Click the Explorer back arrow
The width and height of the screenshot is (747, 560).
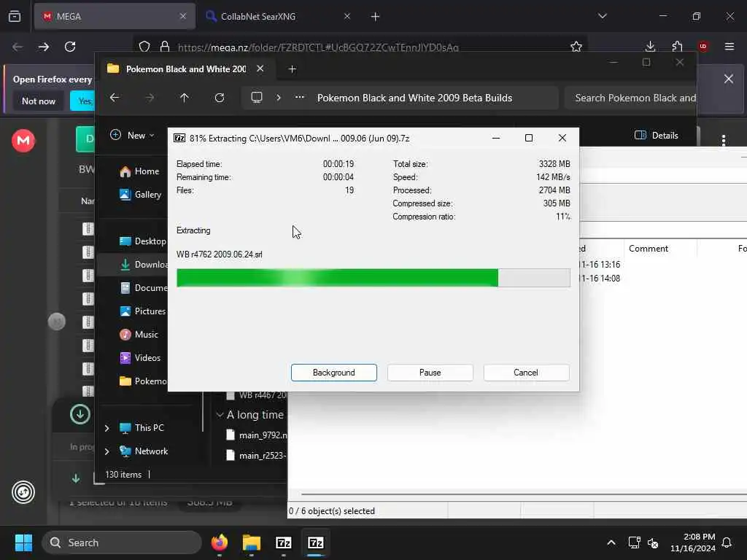point(115,98)
